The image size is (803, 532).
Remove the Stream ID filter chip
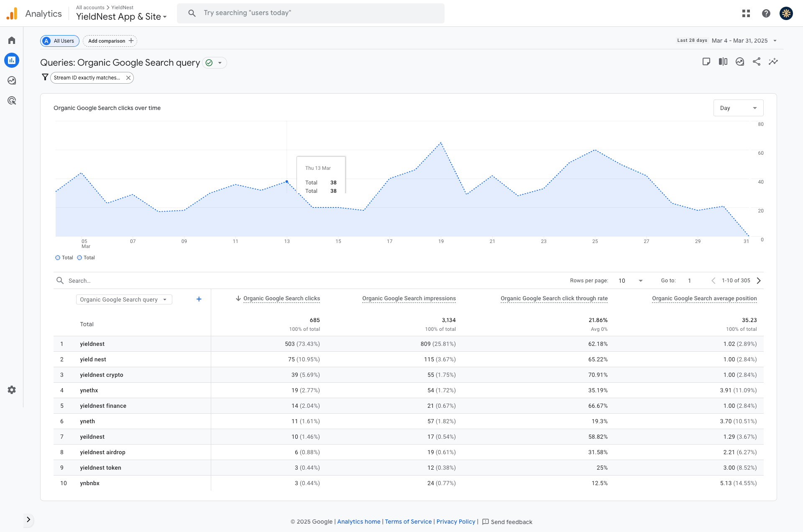[x=128, y=78]
